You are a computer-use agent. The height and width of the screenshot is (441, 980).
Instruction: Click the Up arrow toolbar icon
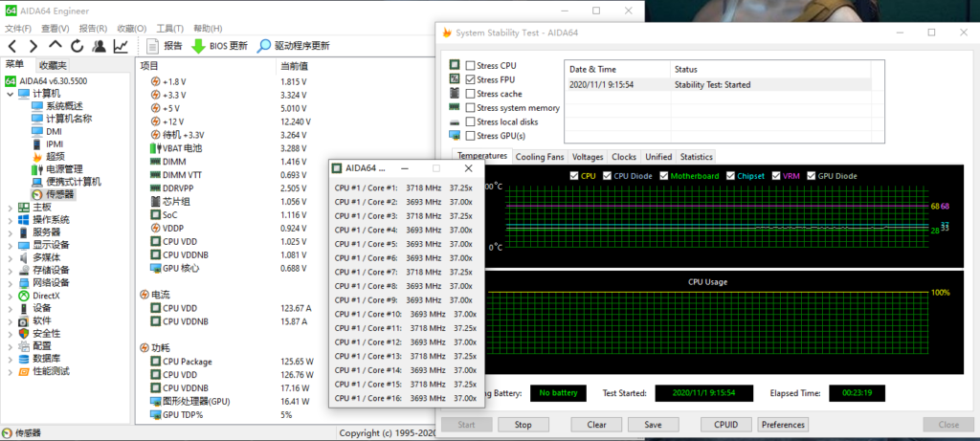[56, 45]
